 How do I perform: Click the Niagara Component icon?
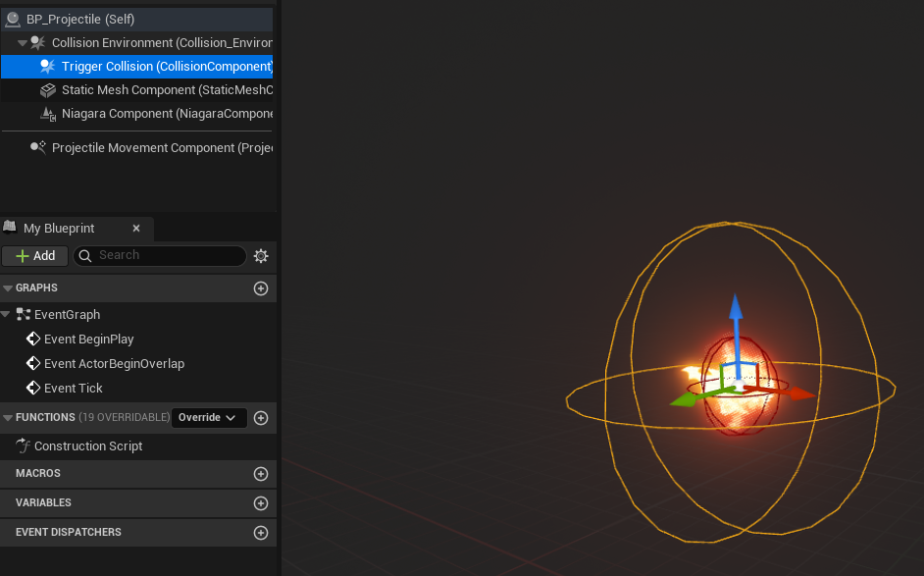[48, 113]
